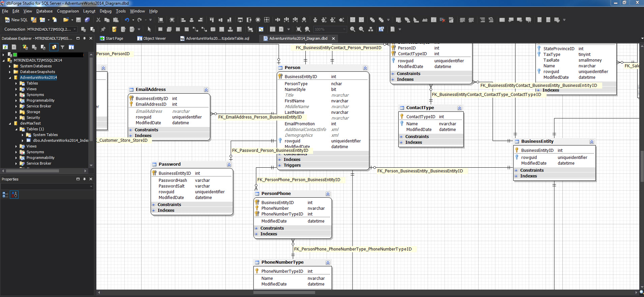Image resolution: width=644 pixels, height=297 pixels.
Task: Click the ContactType table header
Action: click(x=431, y=108)
